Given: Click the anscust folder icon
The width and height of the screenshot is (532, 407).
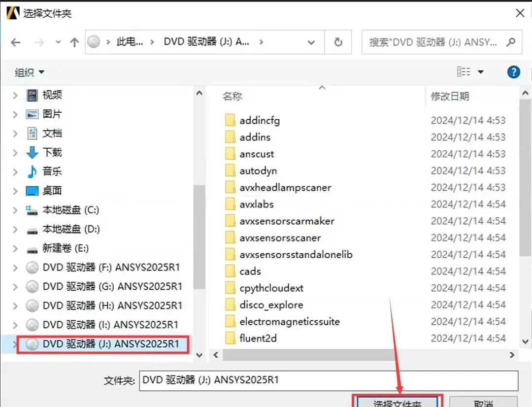Looking at the screenshot, I should [230, 154].
